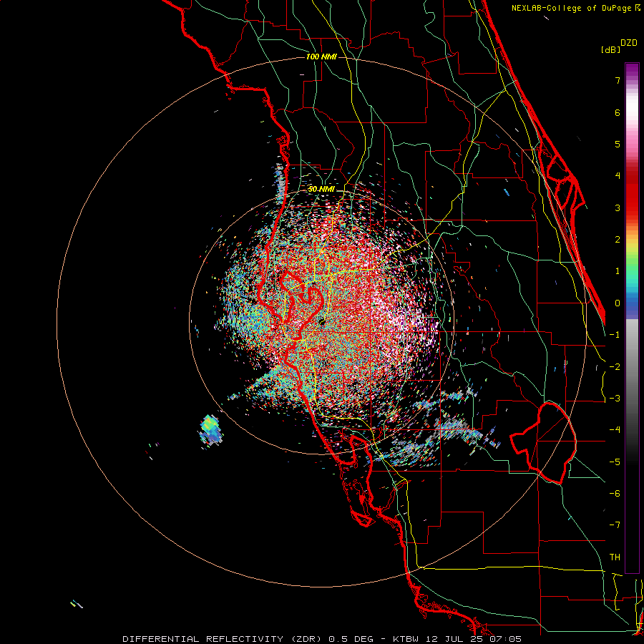Viewport: 644px width, 644px height.
Task: Select the -2 dB scale value
Action: pos(615,367)
